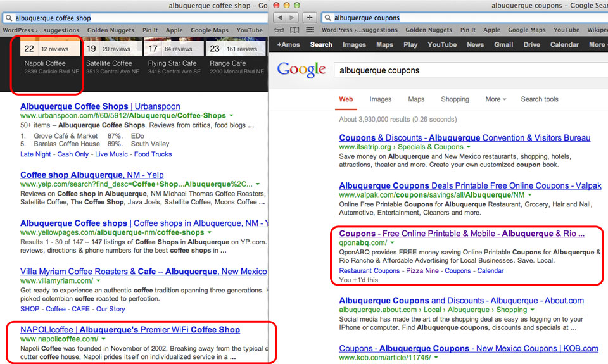Click the magnifier icon in right address bar
This screenshot has height=364, width=608.
pos(328,18)
